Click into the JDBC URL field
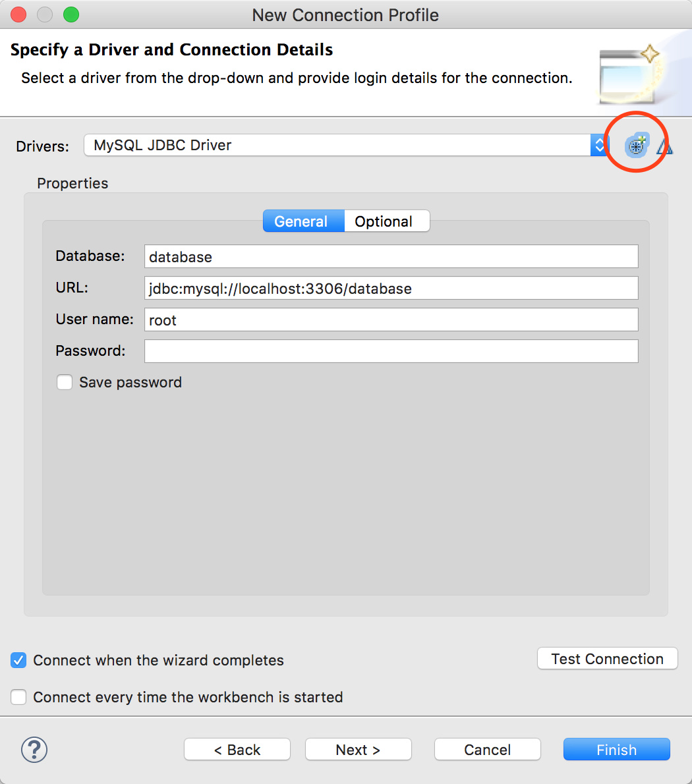692x784 pixels. point(391,288)
